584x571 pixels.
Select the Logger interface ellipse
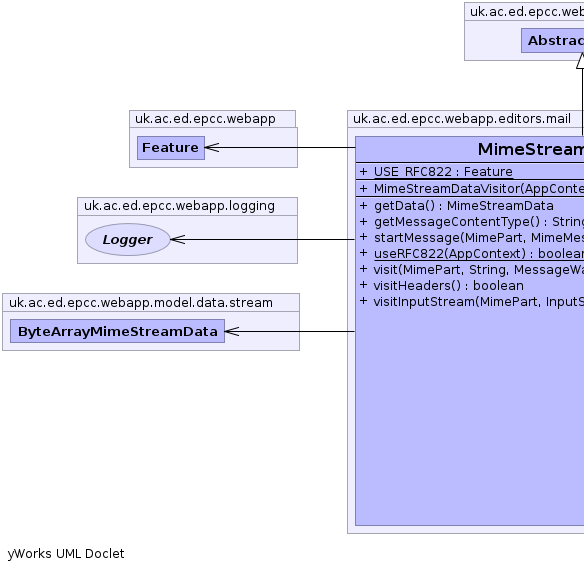click(x=128, y=239)
